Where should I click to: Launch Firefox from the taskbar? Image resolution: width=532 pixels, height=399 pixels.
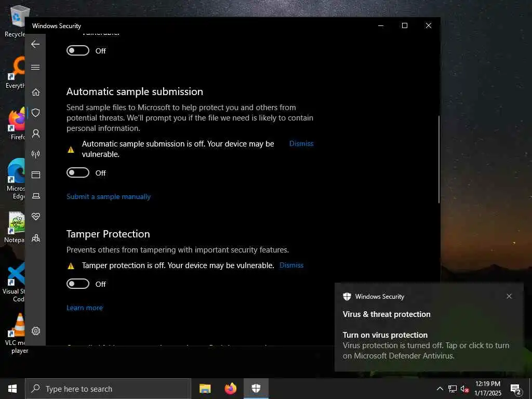point(230,389)
